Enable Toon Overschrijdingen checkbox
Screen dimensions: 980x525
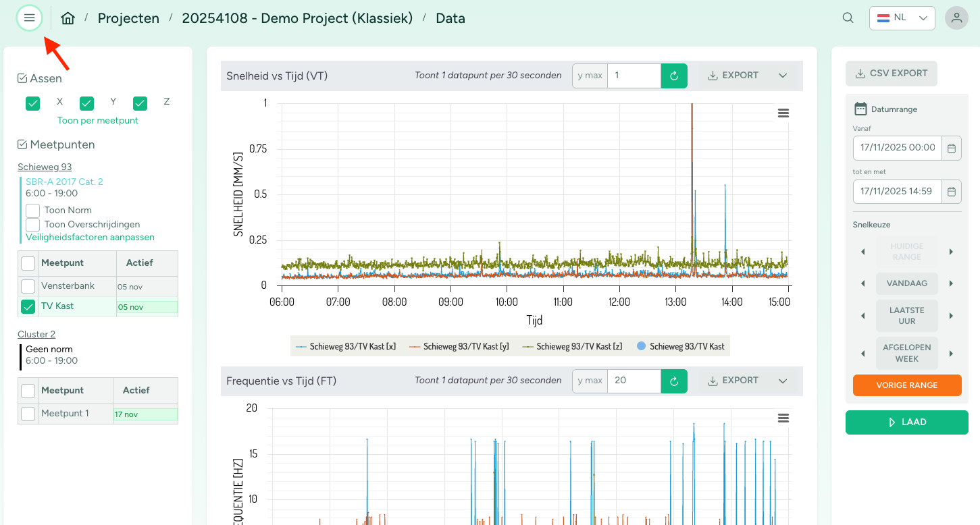click(x=32, y=225)
